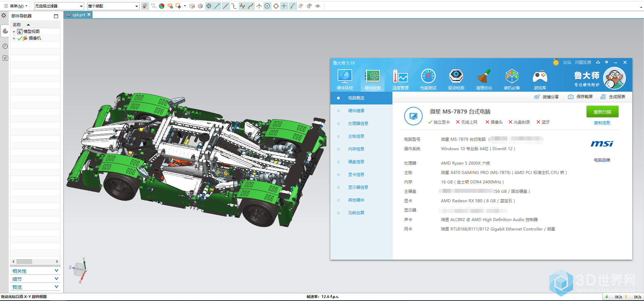Click the 微博分享 Weibo share icon
The height and width of the screenshot is (301, 644).
(537, 97)
